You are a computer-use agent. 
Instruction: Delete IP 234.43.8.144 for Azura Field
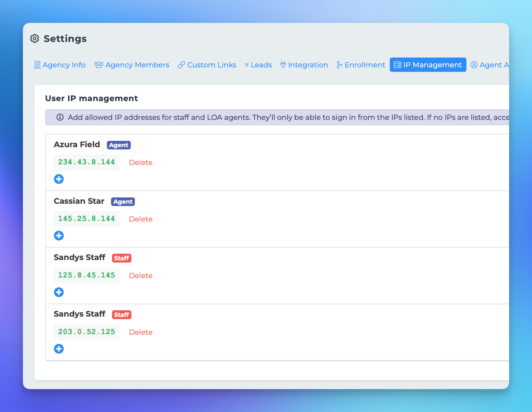tap(141, 162)
